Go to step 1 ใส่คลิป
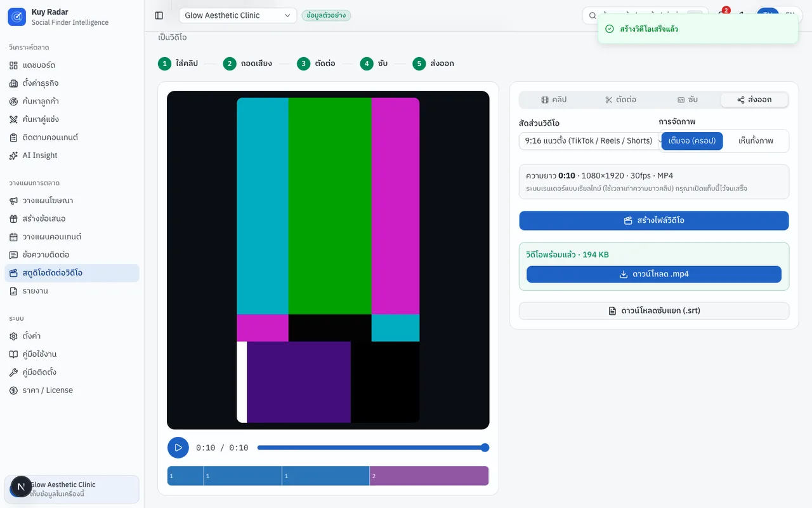The image size is (812, 508). pos(178,63)
